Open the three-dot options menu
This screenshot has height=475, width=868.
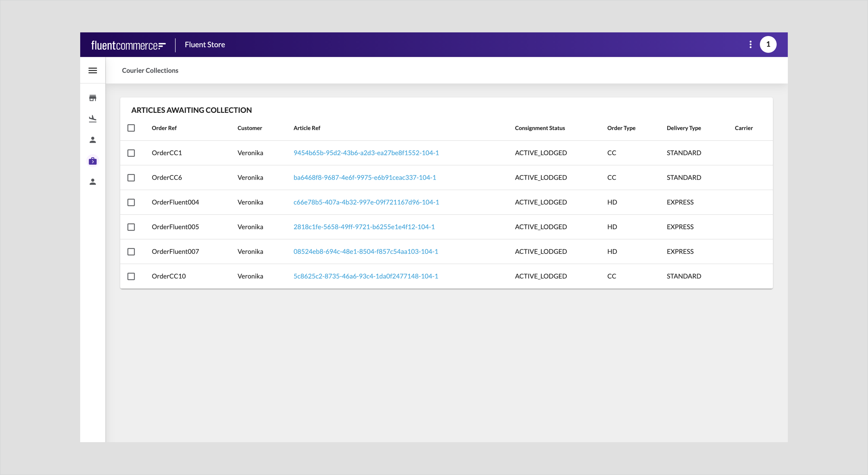tap(750, 44)
